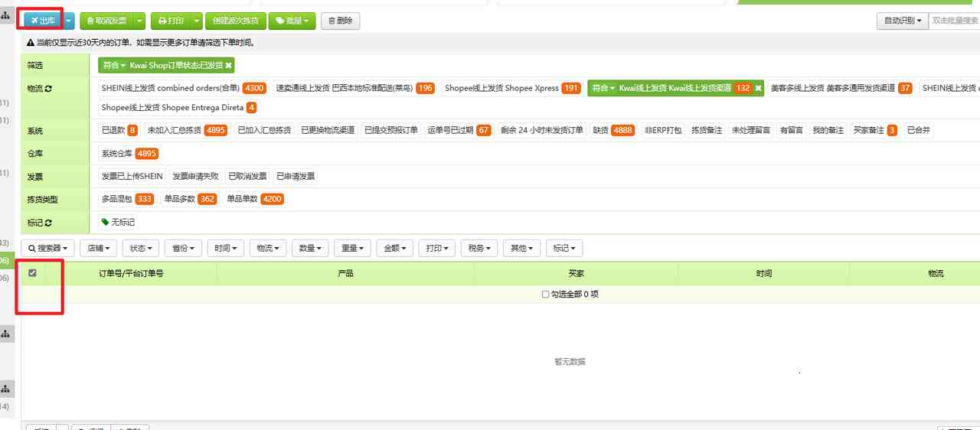Open the 店铺 store dropdown
Image resolution: width=980 pixels, height=430 pixels.
point(100,249)
